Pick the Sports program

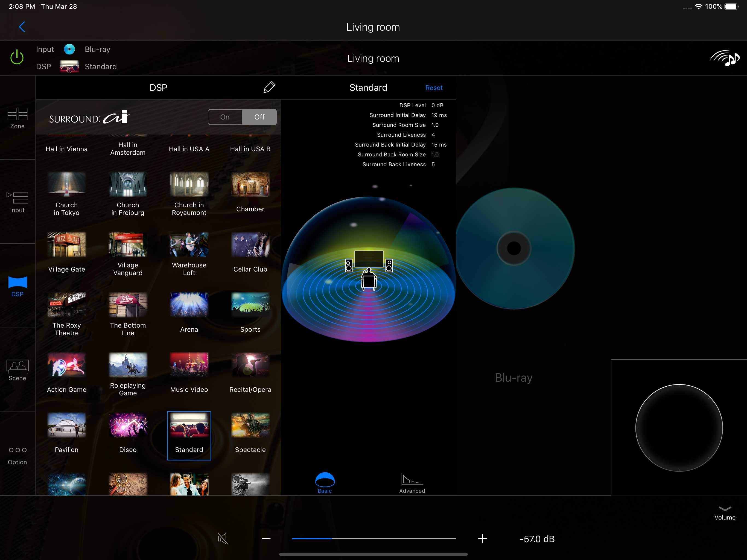click(x=250, y=313)
